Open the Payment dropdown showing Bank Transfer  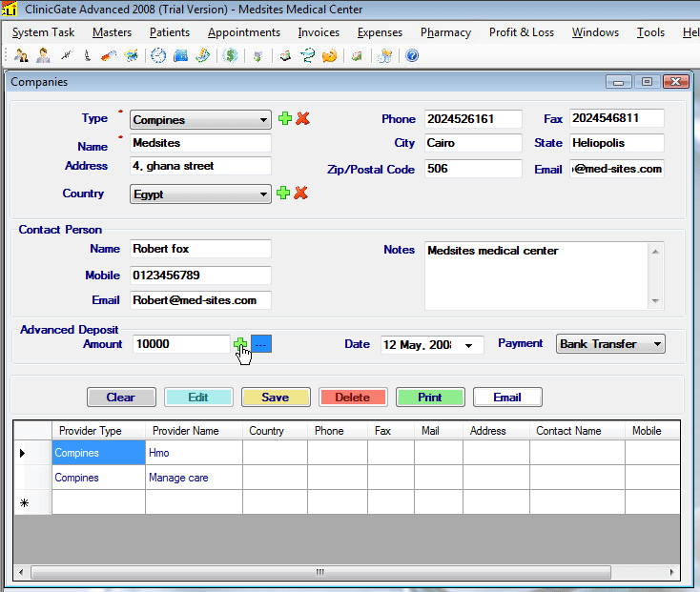click(x=610, y=344)
